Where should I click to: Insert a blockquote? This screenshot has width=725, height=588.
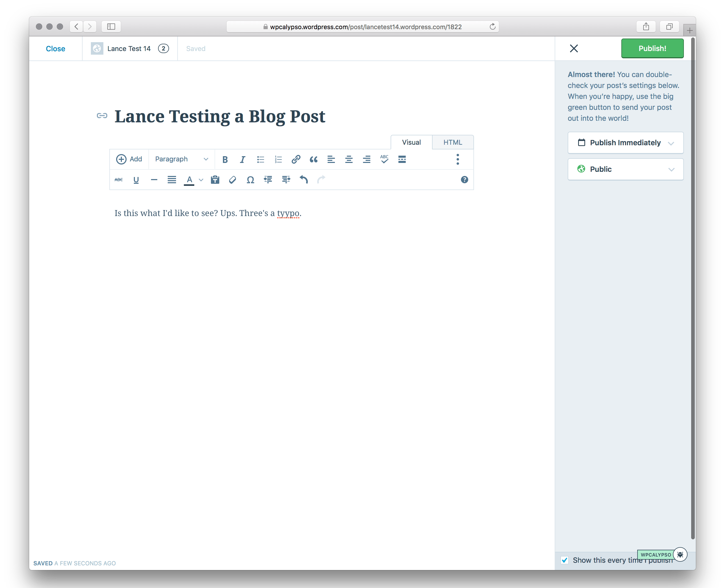314,159
